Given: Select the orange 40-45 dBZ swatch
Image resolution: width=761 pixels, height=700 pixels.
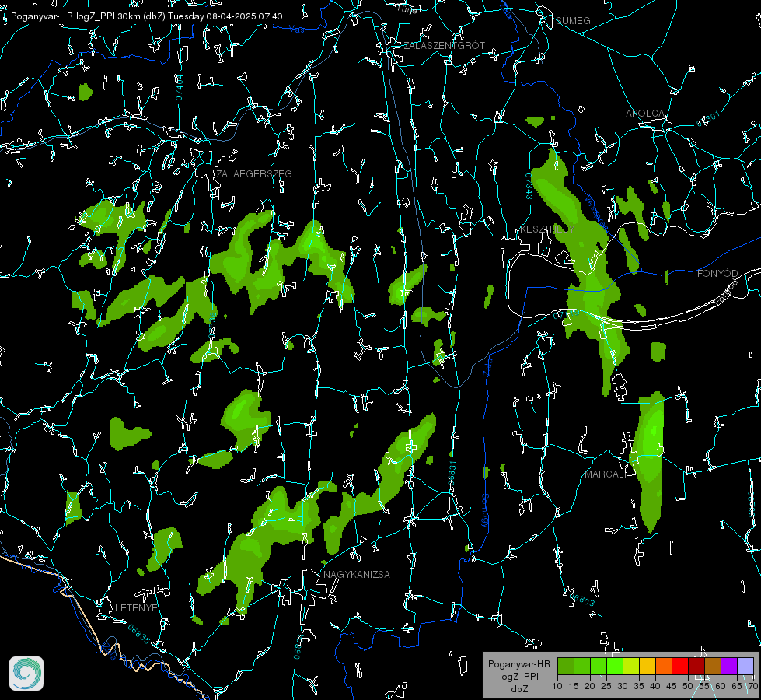Looking at the screenshot, I should (x=664, y=666).
